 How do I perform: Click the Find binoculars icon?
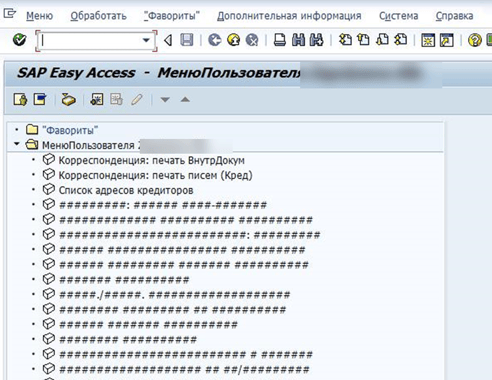pyautogui.click(x=298, y=40)
